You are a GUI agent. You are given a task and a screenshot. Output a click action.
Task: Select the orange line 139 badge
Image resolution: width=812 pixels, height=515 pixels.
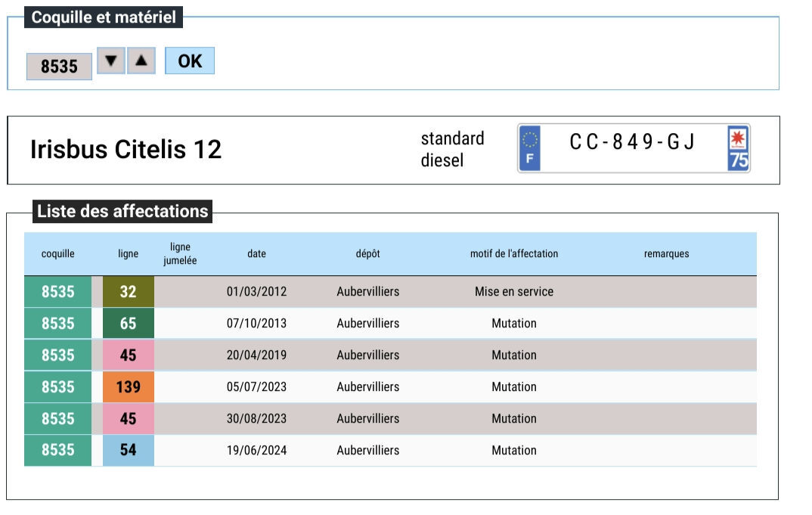click(129, 387)
